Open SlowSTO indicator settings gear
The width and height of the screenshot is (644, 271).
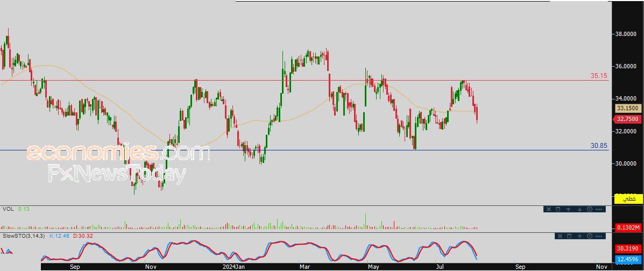590,236
